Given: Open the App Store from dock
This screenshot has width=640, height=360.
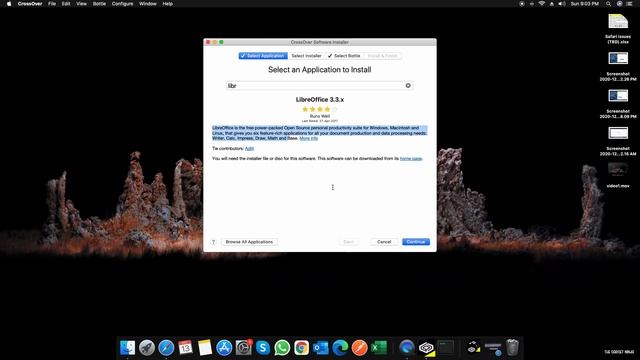Looking at the screenshot, I should (x=224, y=348).
